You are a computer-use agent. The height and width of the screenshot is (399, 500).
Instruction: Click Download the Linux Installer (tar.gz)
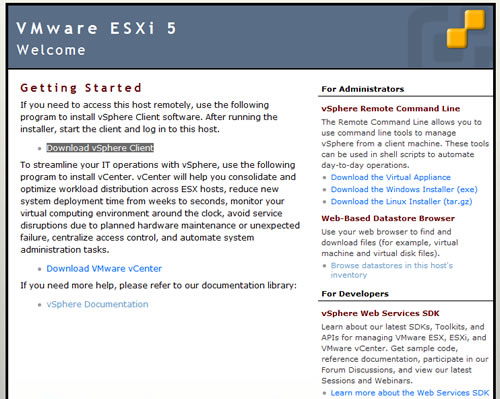click(x=401, y=202)
